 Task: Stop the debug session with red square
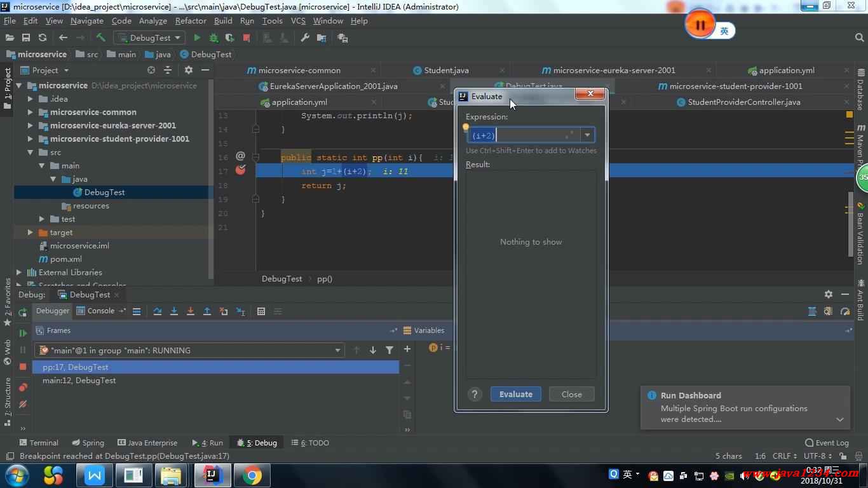[23, 367]
